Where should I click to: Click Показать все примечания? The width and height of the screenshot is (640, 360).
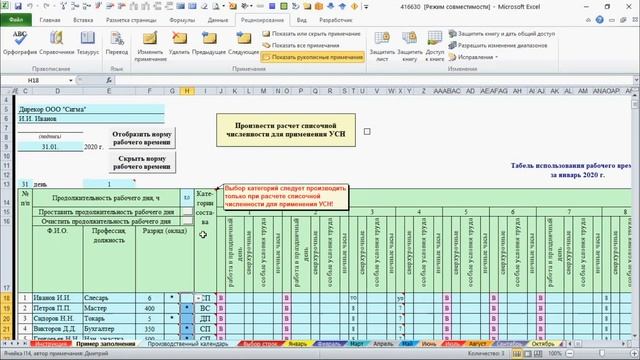[x=301, y=45]
